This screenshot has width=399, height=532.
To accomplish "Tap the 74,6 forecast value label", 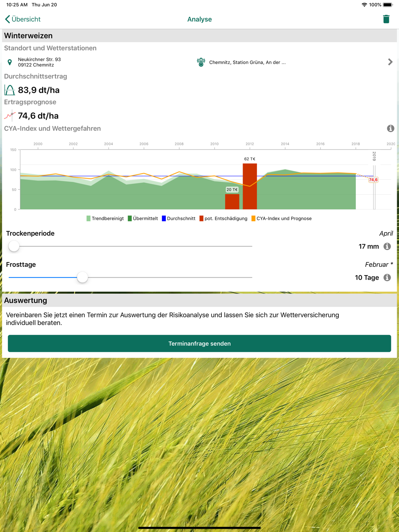I will point(373,180).
